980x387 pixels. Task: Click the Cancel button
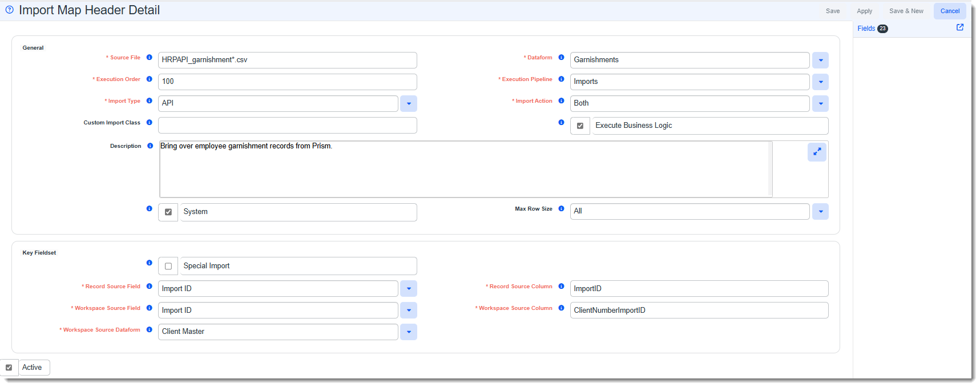tap(950, 11)
